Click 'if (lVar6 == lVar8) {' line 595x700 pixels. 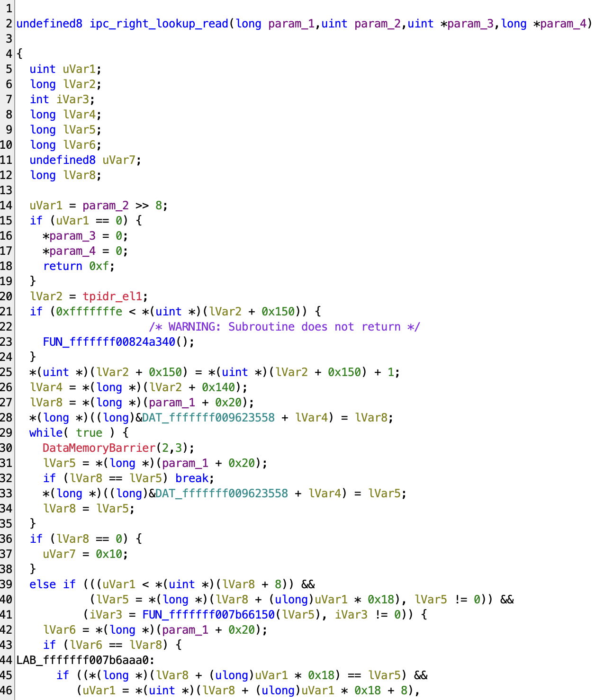tap(112, 645)
